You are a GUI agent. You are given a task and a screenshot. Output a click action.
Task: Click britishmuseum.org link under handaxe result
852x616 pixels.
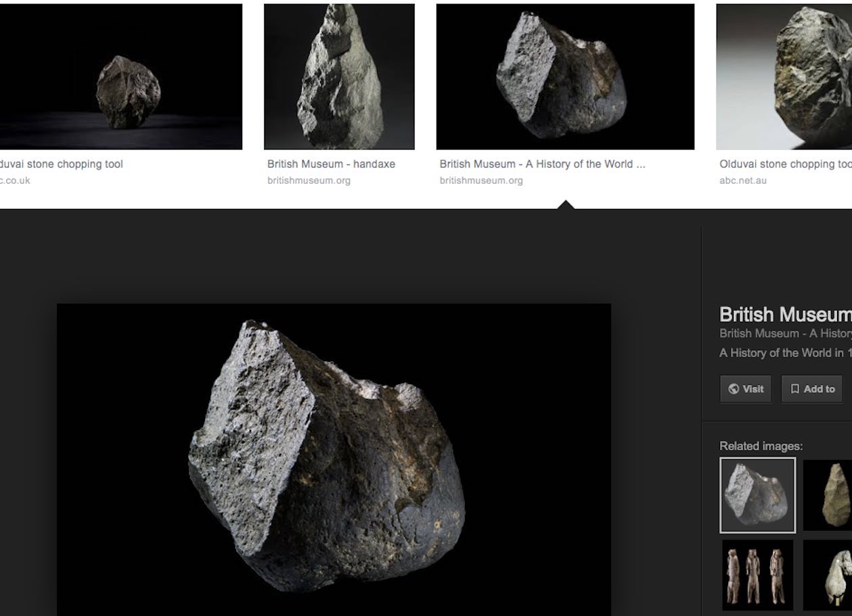click(x=309, y=181)
